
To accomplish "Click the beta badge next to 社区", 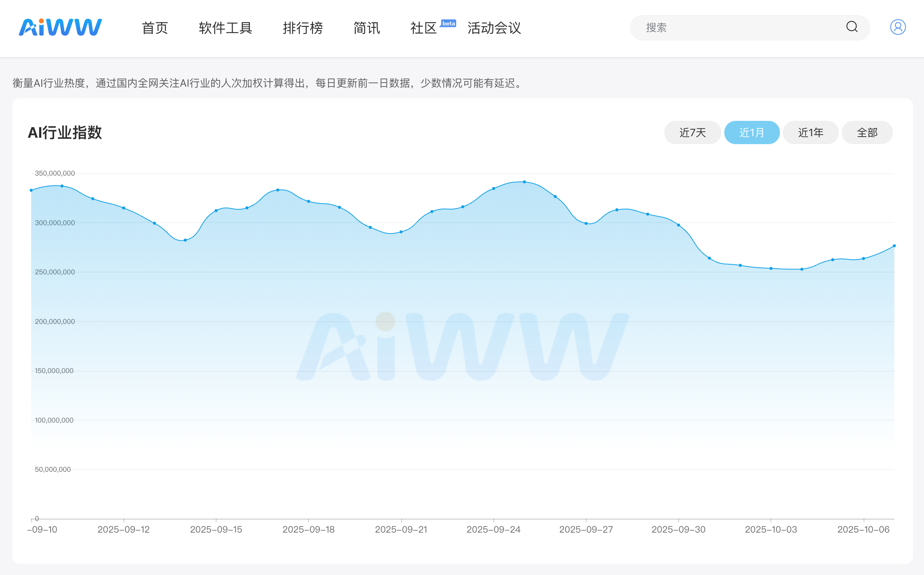I will [448, 24].
